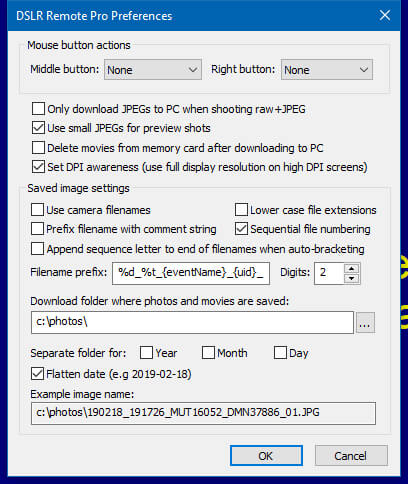
Task: Check separate folder for Month
Action: point(208,353)
